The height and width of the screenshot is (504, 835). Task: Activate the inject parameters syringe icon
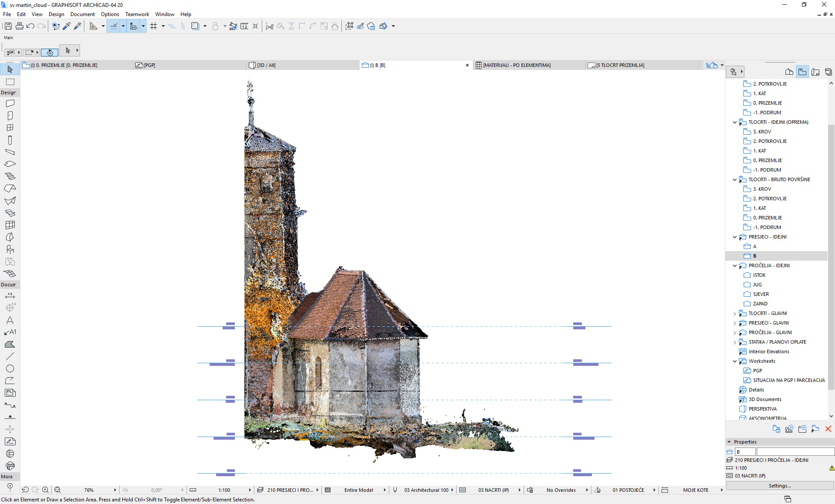pyautogui.click(x=77, y=26)
